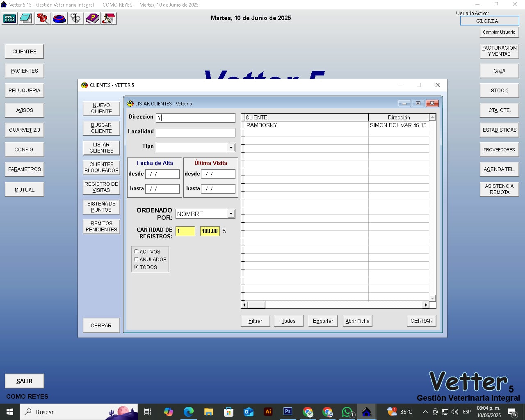The image size is (525, 420).
Task: Click the SALIR button
Action: (24, 381)
